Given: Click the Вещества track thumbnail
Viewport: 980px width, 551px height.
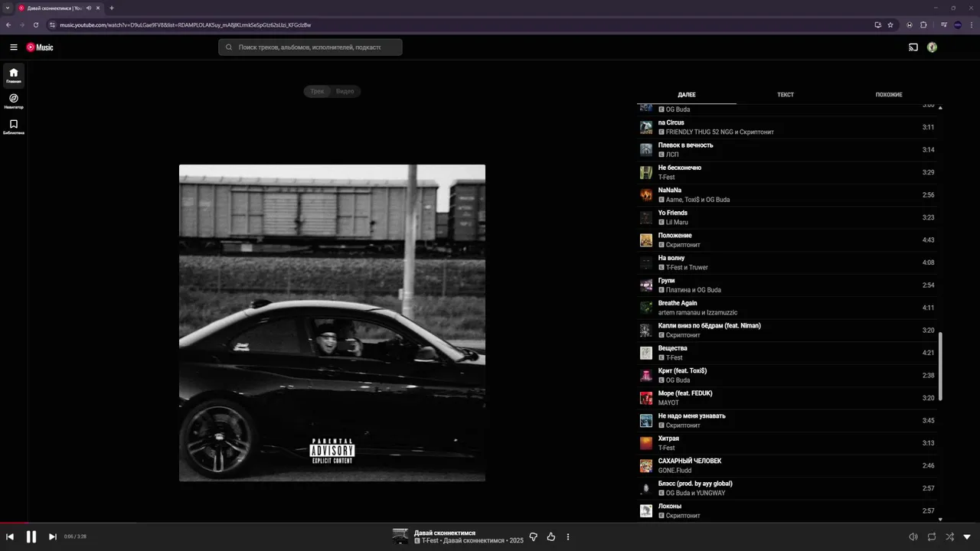Looking at the screenshot, I should coord(646,353).
